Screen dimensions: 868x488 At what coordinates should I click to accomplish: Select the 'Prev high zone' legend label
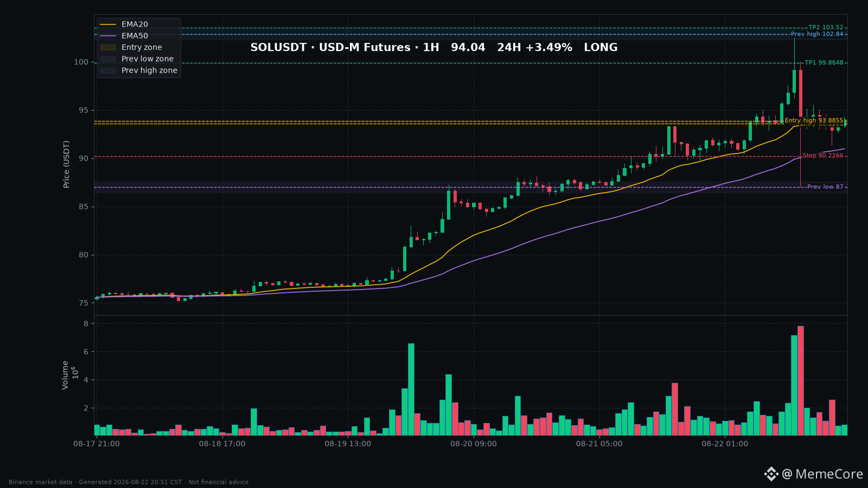pyautogui.click(x=149, y=70)
